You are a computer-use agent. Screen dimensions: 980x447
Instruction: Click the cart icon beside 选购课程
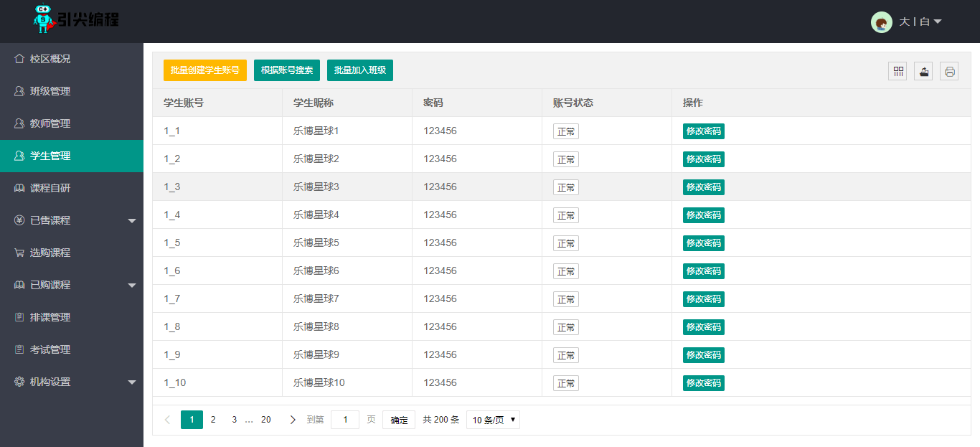[x=19, y=253]
